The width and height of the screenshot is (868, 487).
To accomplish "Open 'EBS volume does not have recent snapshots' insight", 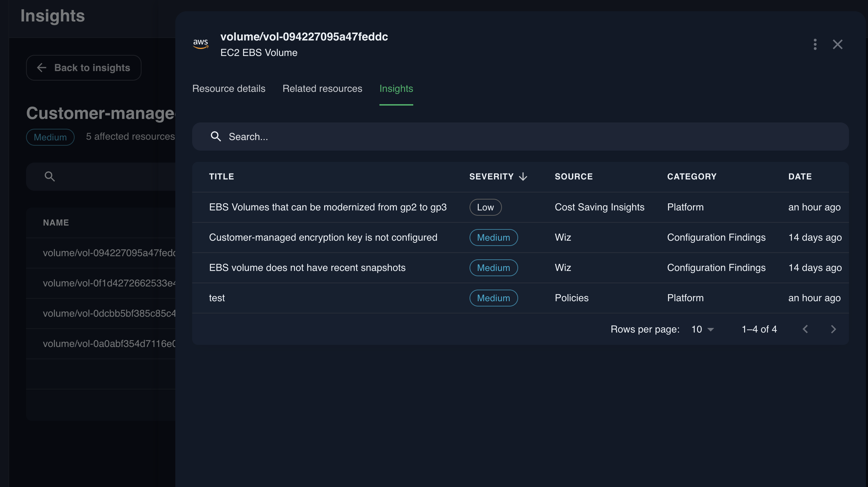I will pos(307,268).
